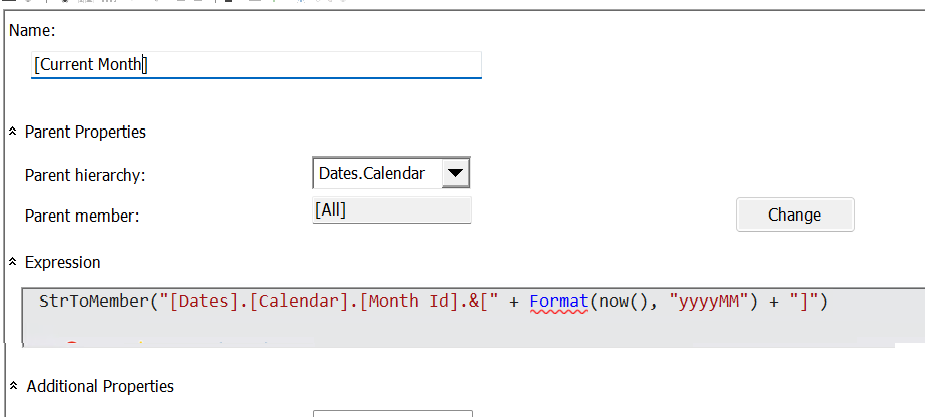Click StrToMember in the expression editor
Screen dimensions: 925x419
tap(91, 301)
